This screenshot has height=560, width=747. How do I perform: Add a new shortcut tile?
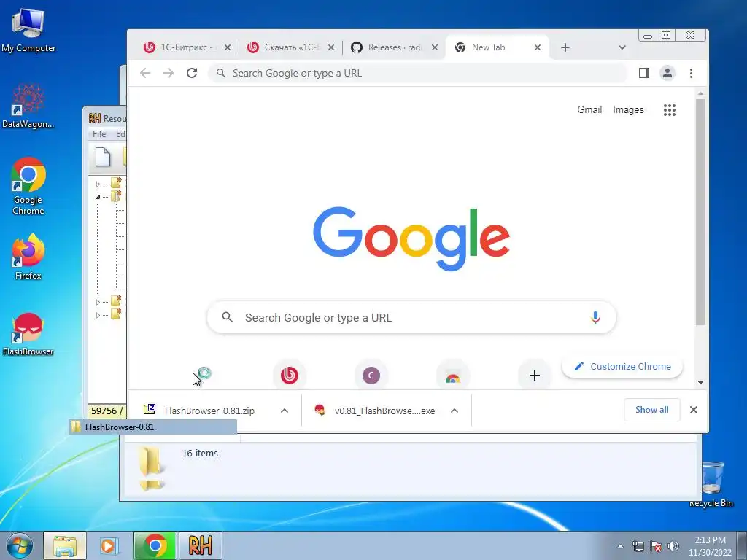tap(535, 376)
